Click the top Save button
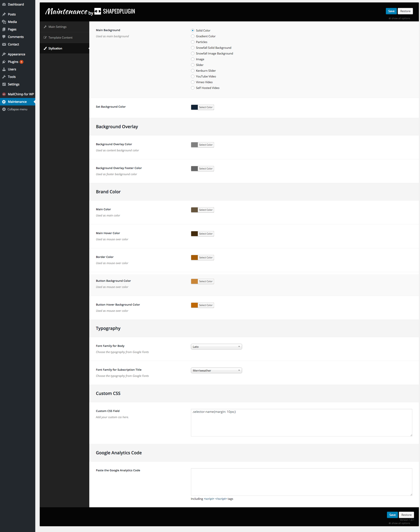Viewport: 420px width, 532px height. click(x=391, y=11)
